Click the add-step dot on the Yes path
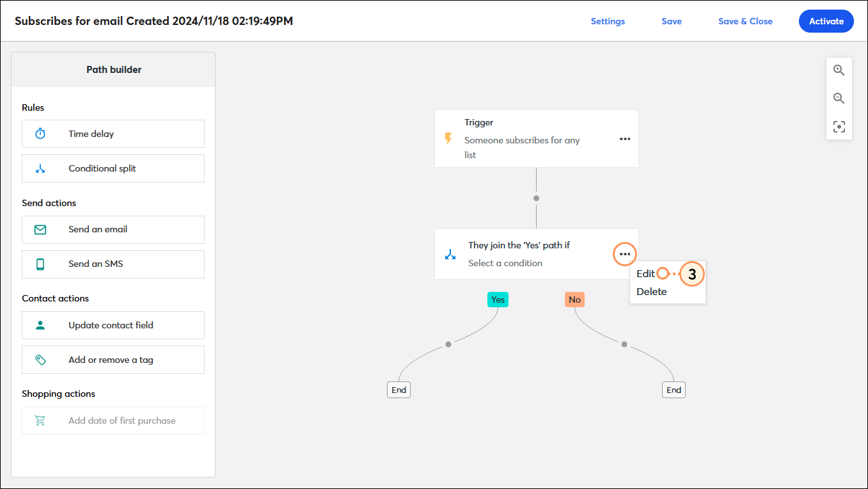Viewport: 868px width, 489px height. pos(448,344)
